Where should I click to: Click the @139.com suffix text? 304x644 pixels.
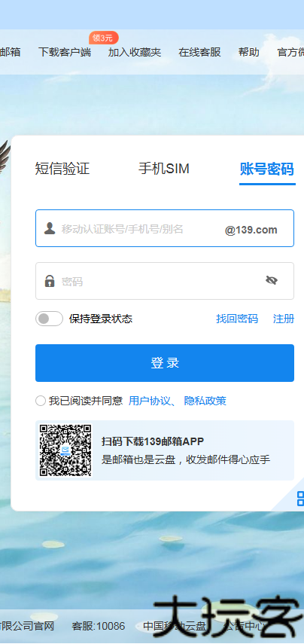pyautogui.click(x=251, y=230)
